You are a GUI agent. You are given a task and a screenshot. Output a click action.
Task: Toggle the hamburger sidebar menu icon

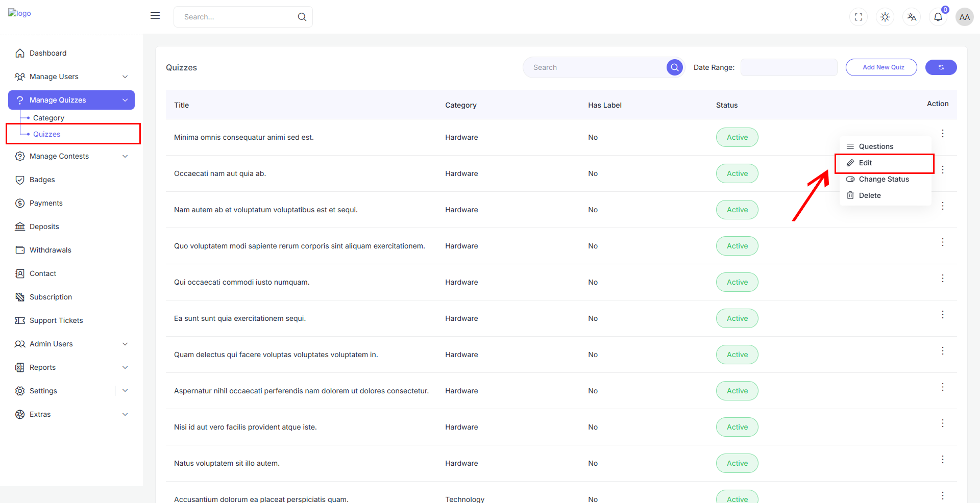155,16
